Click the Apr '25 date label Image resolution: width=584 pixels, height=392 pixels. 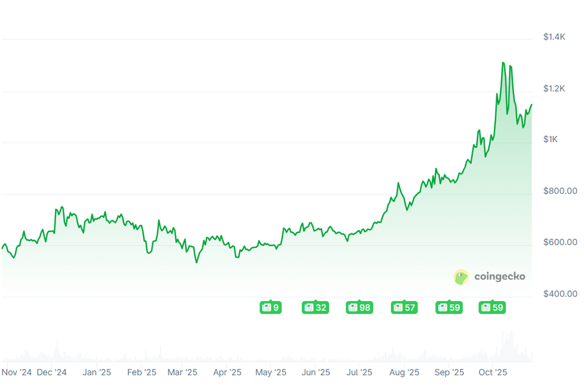227,373
